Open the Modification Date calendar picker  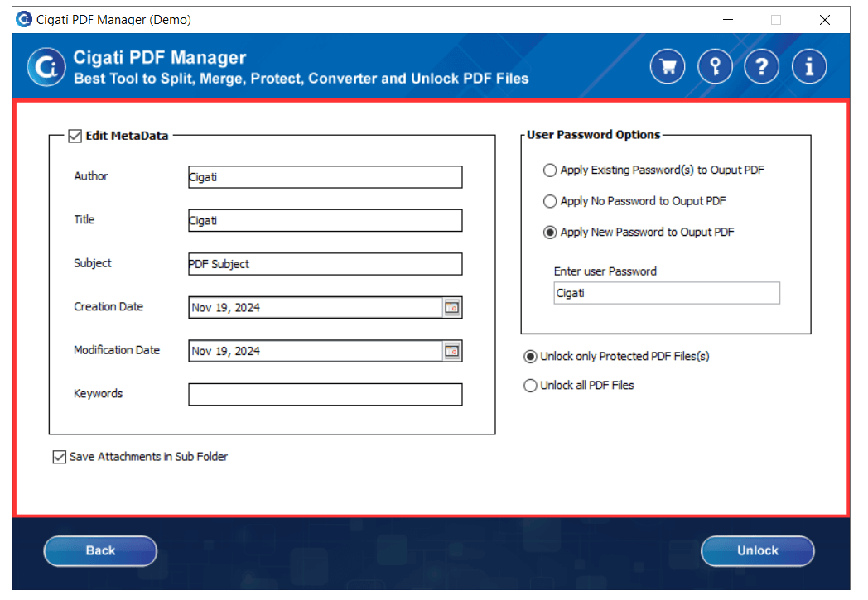click(x=451, y=351)
